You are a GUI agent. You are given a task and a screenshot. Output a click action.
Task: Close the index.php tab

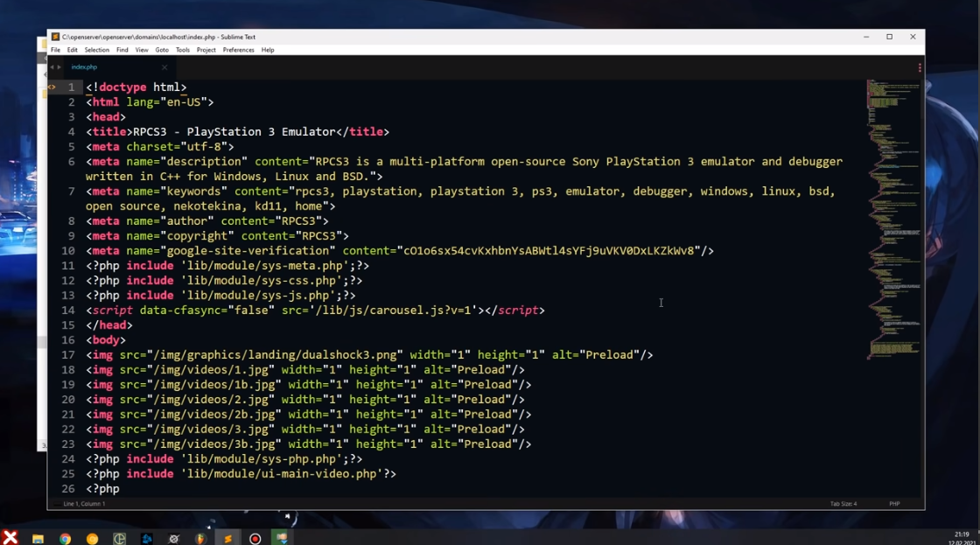(x=164, y=67)
